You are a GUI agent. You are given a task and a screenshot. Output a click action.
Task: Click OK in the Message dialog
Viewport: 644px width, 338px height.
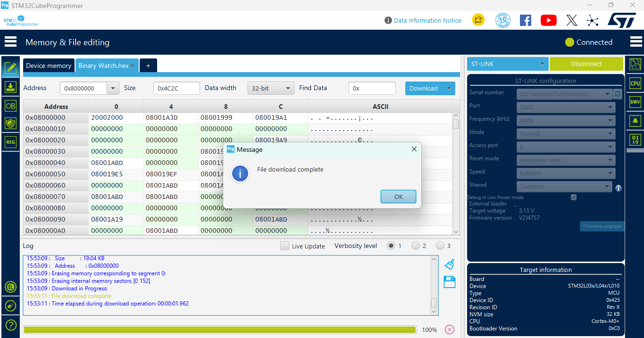tap(398, 197)
